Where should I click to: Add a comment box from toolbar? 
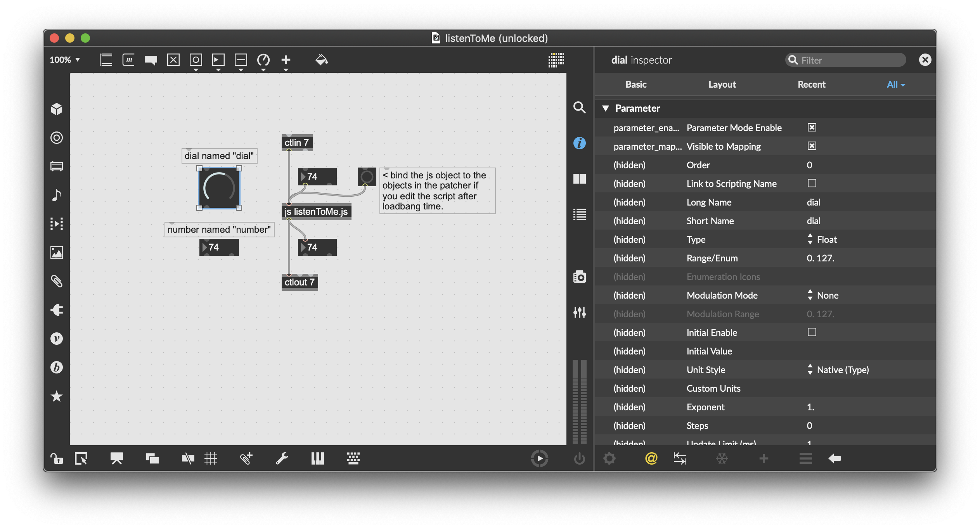[x=151, y=60]
